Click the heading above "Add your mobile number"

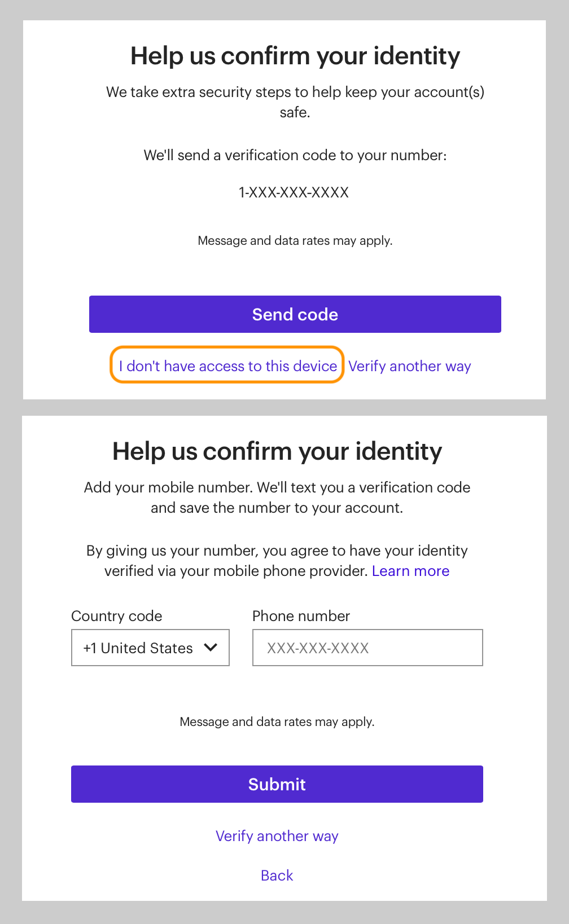(x=277, y=452)
